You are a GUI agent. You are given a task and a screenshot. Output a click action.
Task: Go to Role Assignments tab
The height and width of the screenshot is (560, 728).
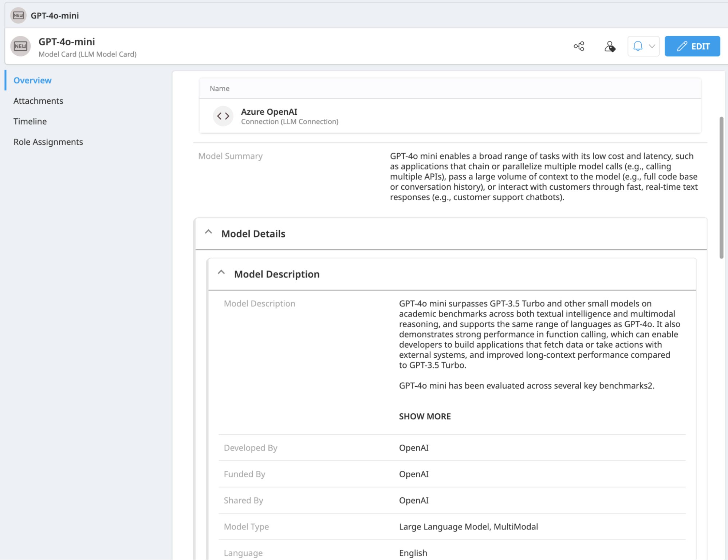[x=48, y=142]
